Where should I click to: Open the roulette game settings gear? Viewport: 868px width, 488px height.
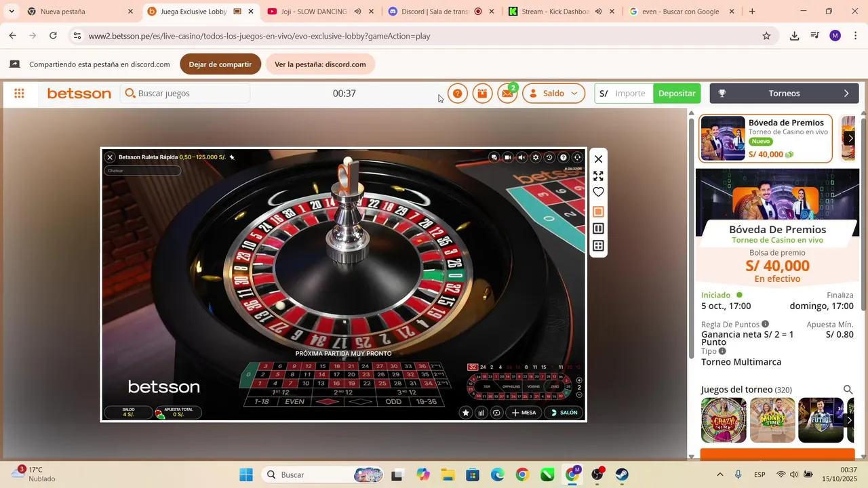pos(536,157)
